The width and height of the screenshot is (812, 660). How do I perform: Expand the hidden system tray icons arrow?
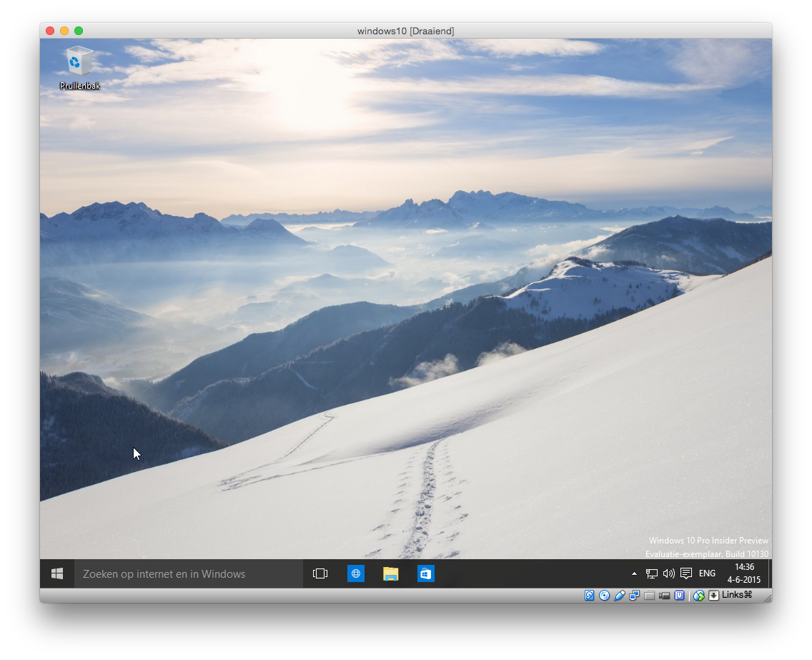634,573
